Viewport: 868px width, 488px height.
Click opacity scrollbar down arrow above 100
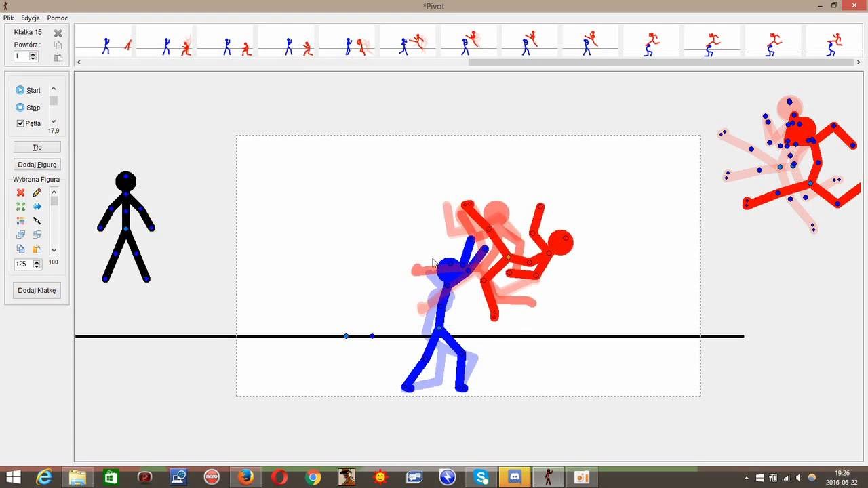pos(54,250)
